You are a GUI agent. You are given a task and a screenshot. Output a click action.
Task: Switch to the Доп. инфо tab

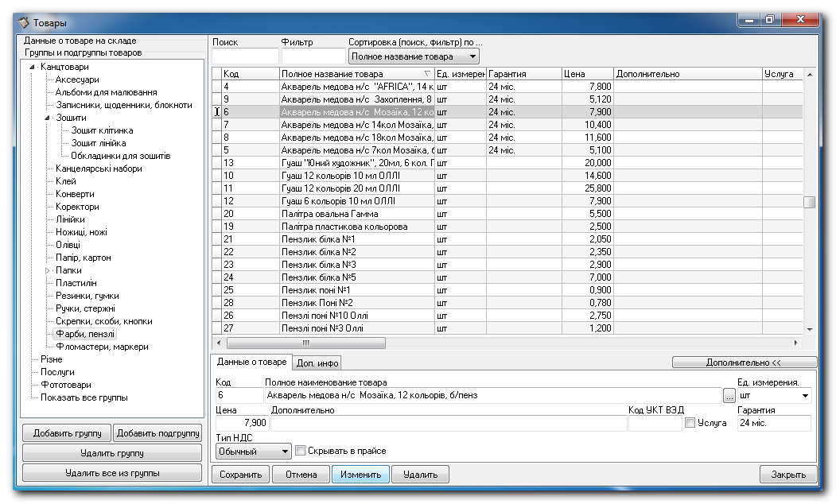pyautogui.click(x=317, y=363)
